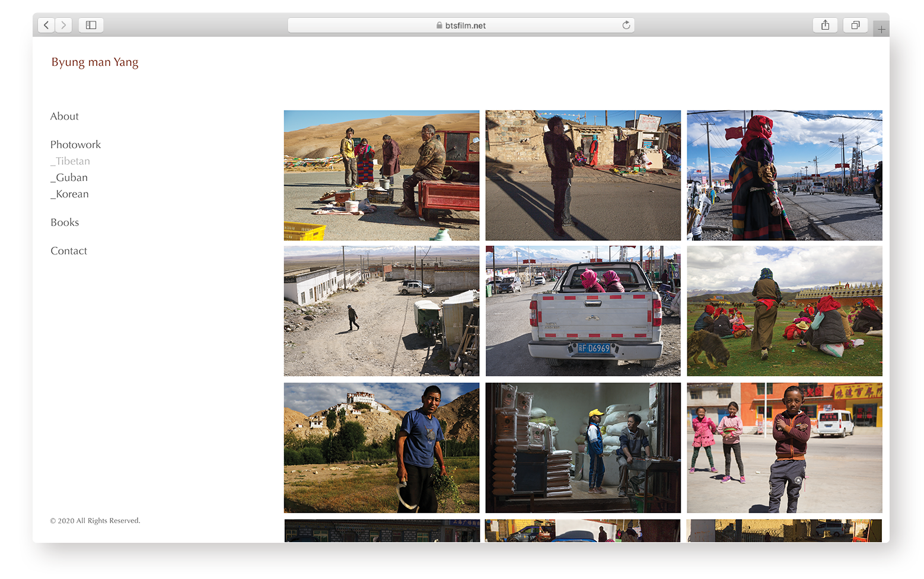Click the btsfilm.net address bar
924x579 pixels.
click(461, 25)
